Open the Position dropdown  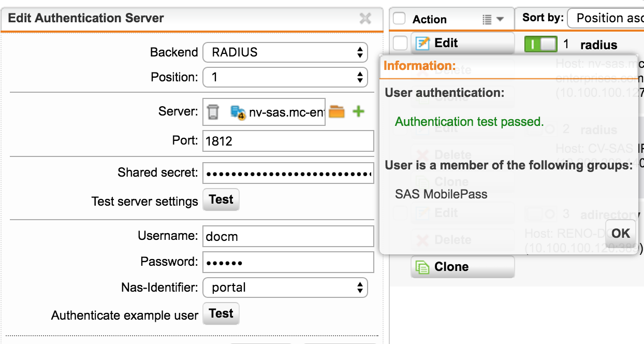(x=285, y=77)
